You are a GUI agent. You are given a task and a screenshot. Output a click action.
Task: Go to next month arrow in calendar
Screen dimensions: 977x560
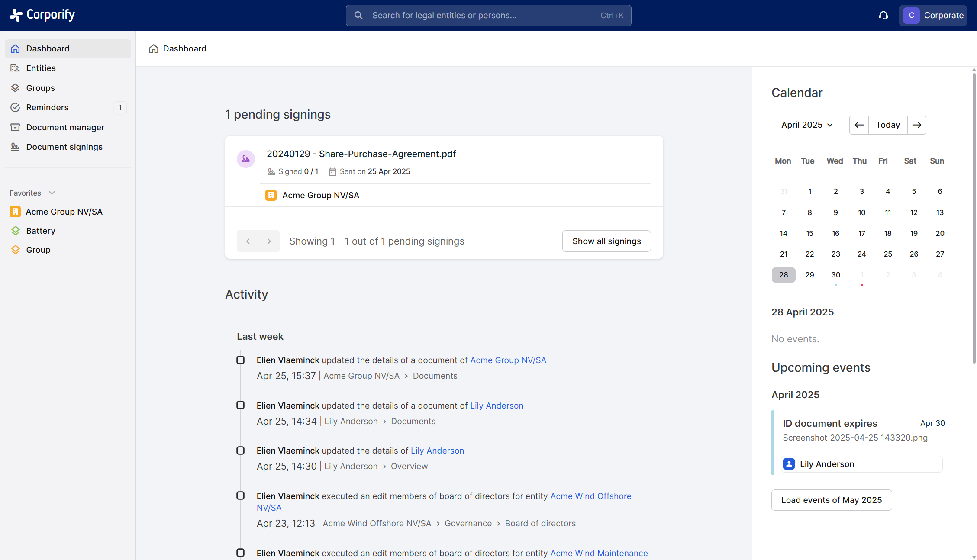coord(917,125)
